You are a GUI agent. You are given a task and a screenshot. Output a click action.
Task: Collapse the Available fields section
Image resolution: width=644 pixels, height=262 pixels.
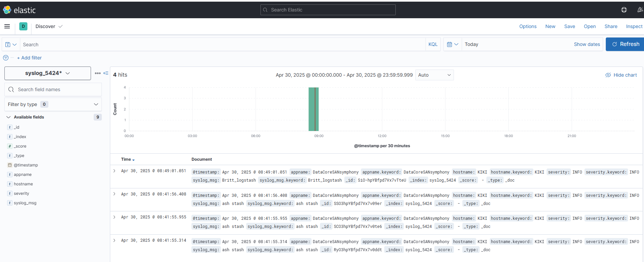[x=8, y=117]
